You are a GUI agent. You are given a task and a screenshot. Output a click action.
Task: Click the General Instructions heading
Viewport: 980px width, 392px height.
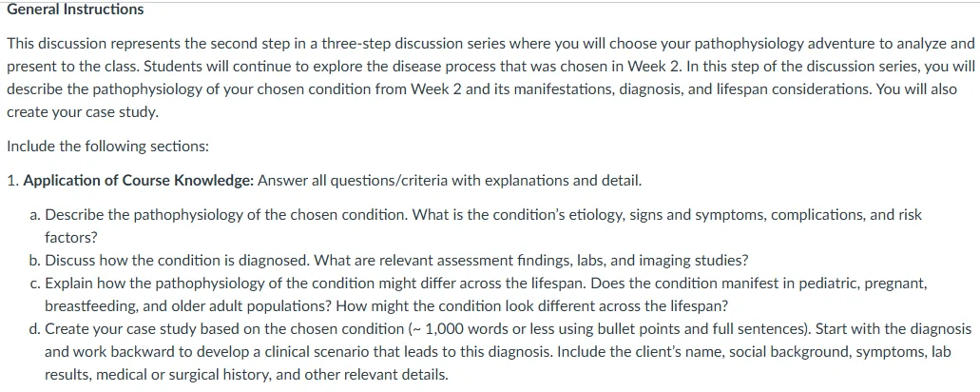click(x=75, y=10)
